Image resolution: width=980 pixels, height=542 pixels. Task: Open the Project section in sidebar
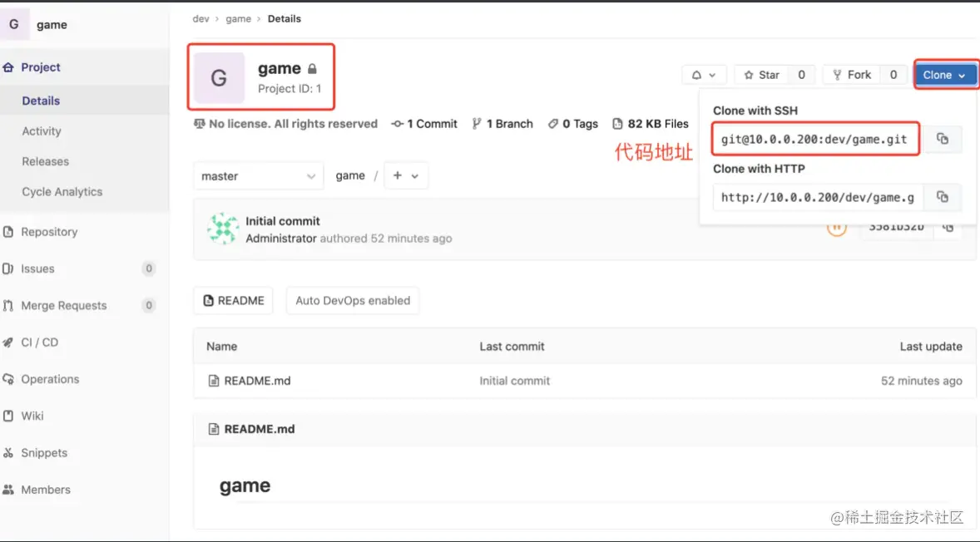coord(41,67)
